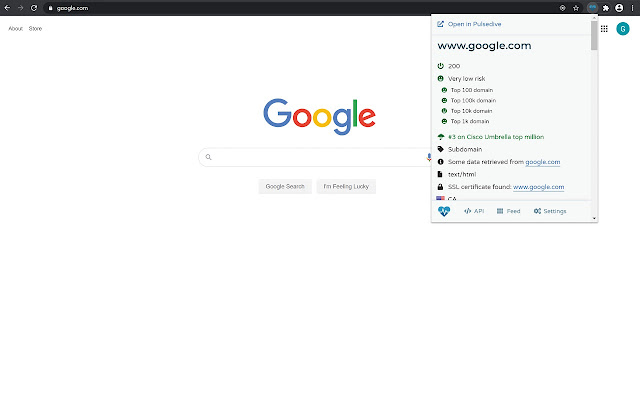Click the Very low risk label
The height and width of the screenshot is (400, 640).
tap(467, 78)
